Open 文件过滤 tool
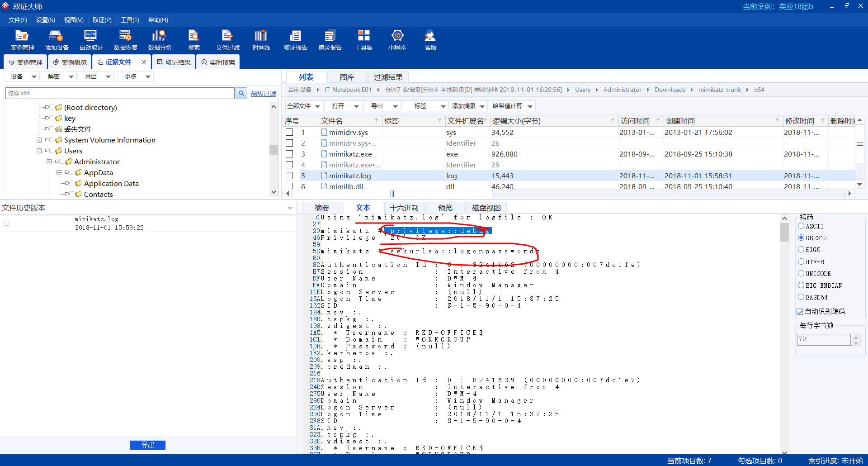Viewport: 868px width, 466px height. point(227,40)
